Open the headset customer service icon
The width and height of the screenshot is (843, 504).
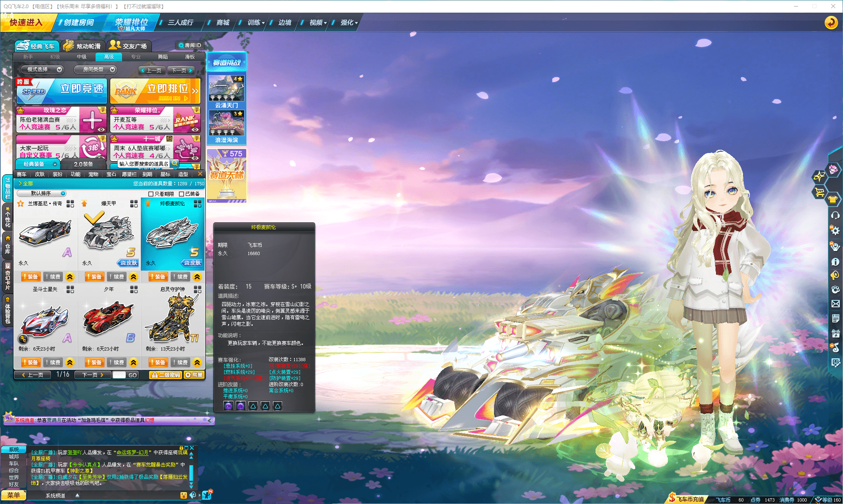(835, 215)
